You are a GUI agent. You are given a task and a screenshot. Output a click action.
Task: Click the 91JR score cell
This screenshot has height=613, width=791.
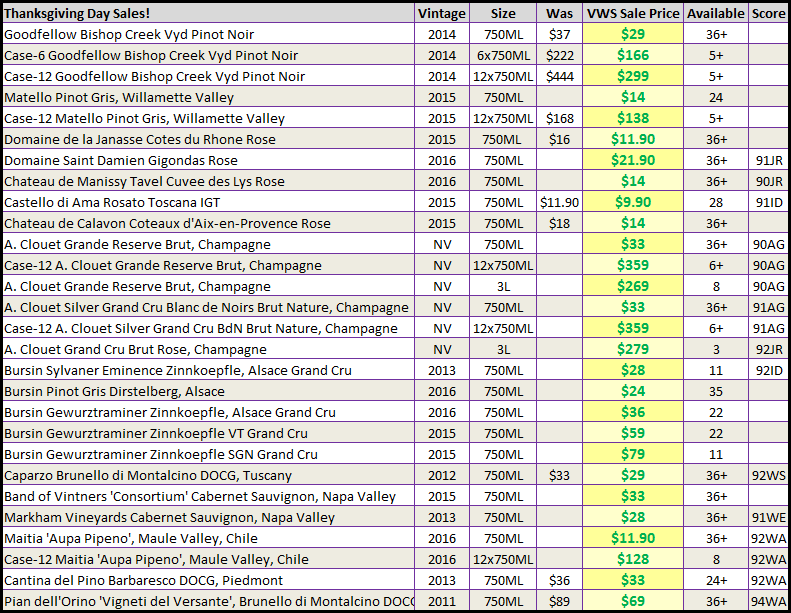768,160
